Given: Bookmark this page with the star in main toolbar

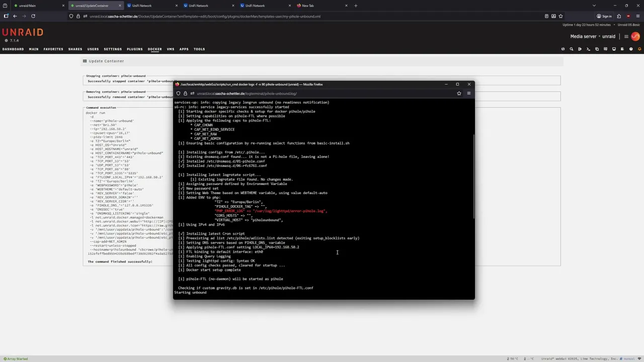Looking at the screenshot, I should coord(560,16).
